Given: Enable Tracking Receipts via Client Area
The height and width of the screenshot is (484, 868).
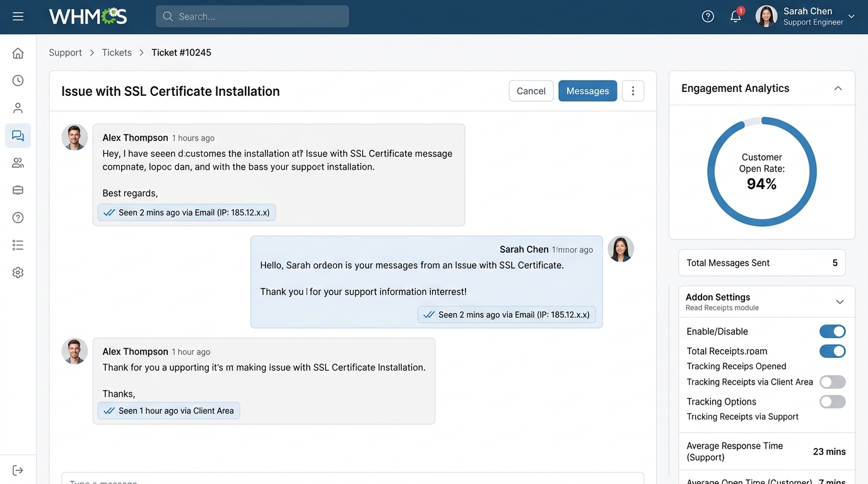Looking at the screenshot, I should (x=833, y=382).
